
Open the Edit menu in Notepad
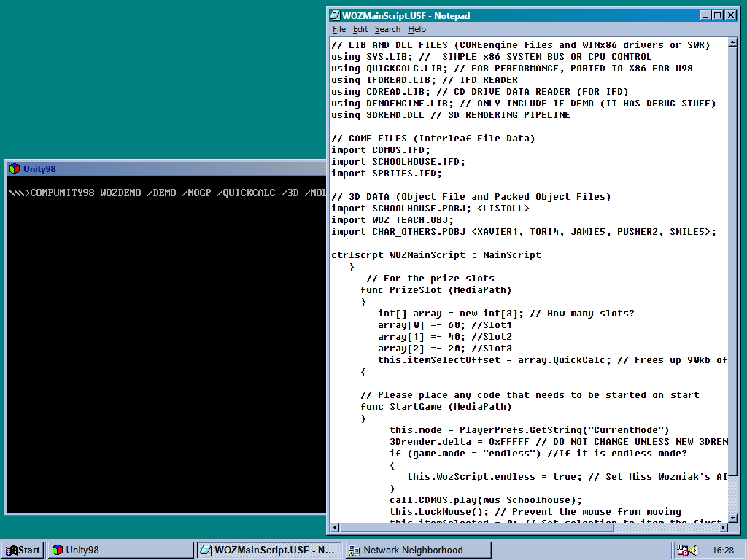360,29
